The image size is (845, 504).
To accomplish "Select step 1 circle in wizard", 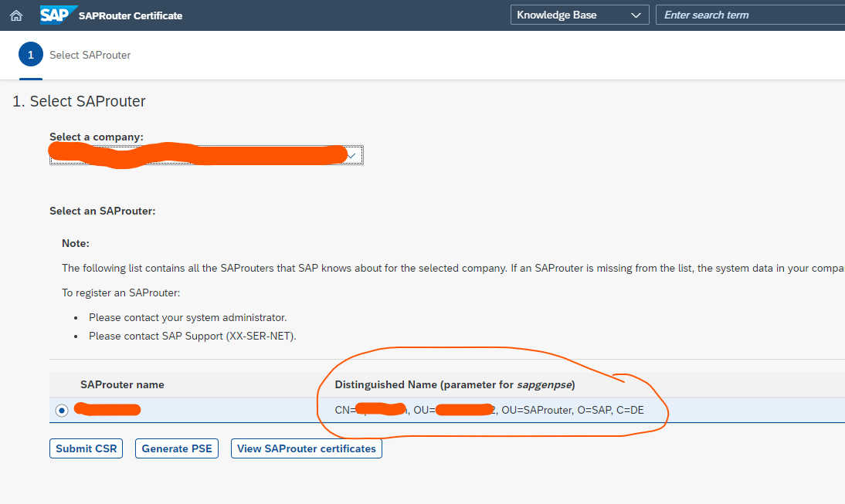I will pos(31,54).
